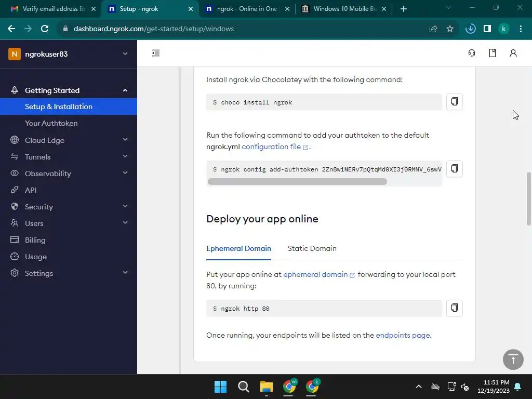Copy the ngrok http 80 command
The image size is (532, 399).
[454, 308]
